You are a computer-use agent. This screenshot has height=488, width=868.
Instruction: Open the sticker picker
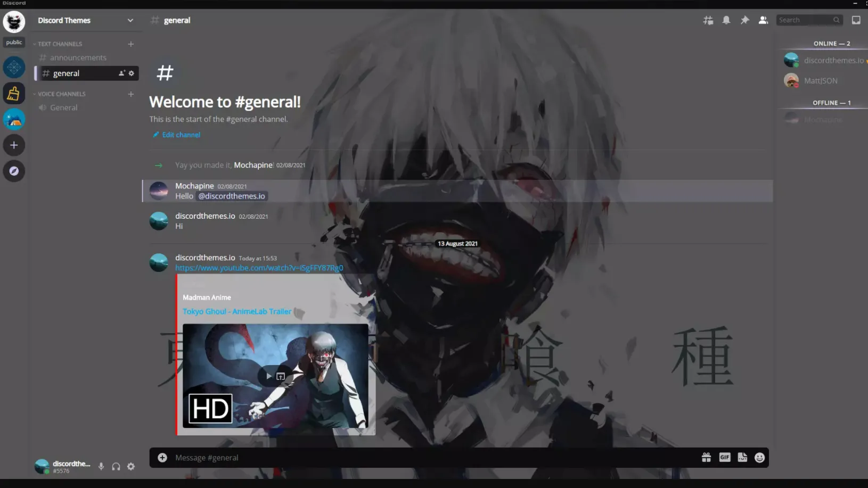[742, 458]
